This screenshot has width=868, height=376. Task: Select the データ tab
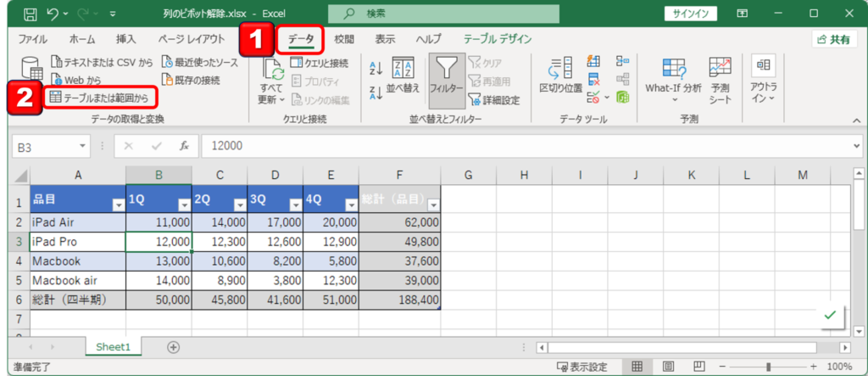(x=301, y=39)
